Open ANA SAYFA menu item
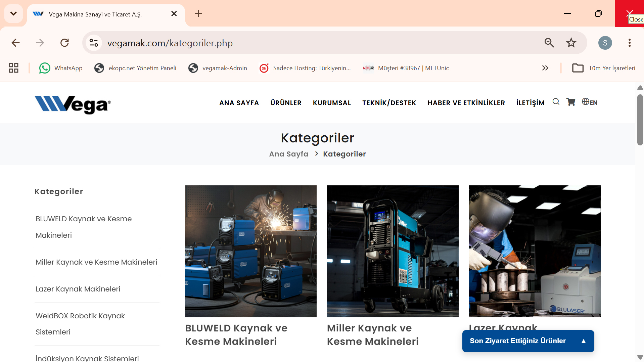This screenshot has height=362, width=644. point(239,103)
